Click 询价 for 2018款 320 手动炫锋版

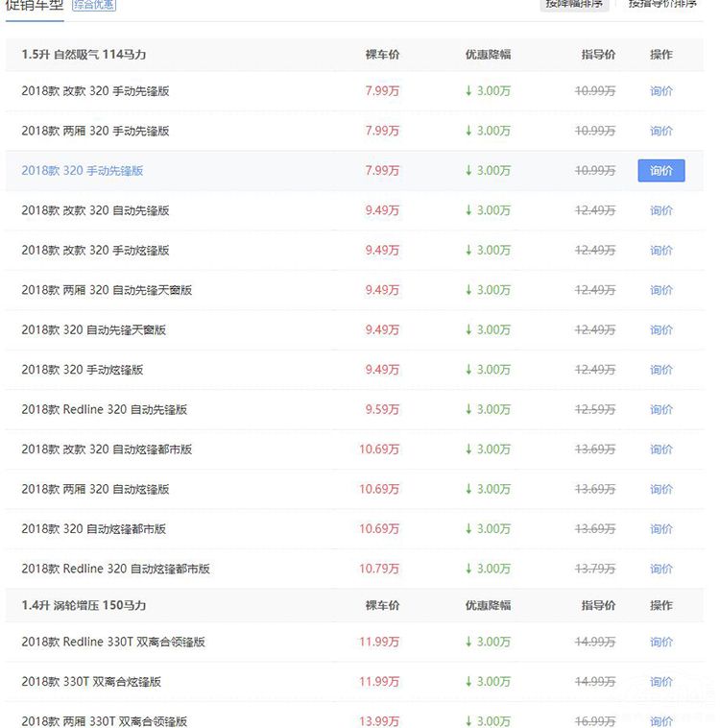click(661, 370)
